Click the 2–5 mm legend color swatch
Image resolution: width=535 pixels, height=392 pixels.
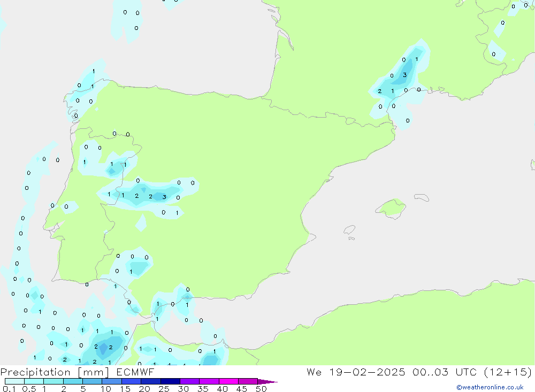point(73,381)
